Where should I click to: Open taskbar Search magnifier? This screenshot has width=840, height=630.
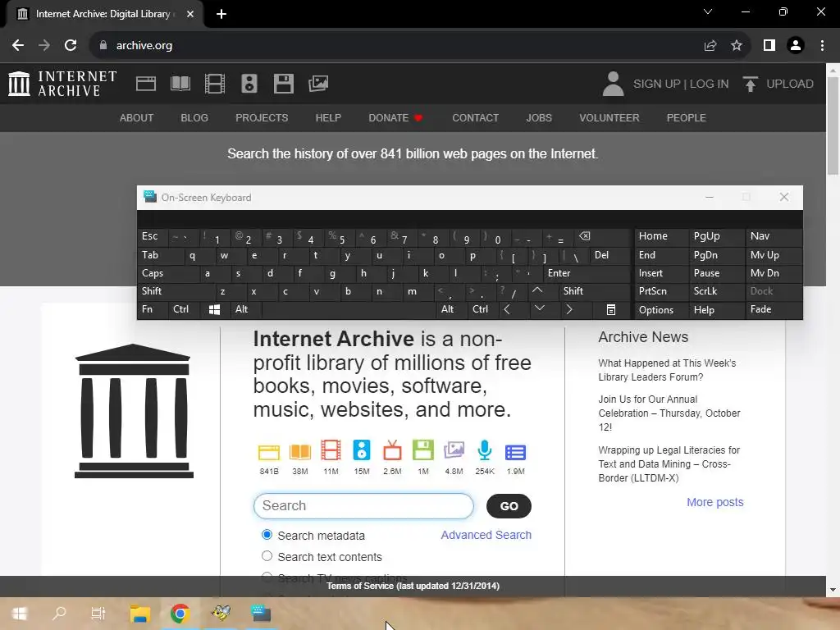coord(59,613)
